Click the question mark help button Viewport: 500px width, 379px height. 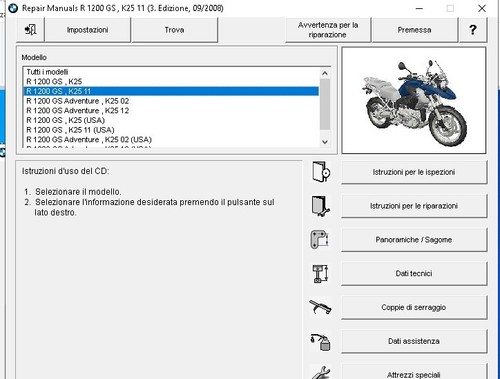[473, 30]
